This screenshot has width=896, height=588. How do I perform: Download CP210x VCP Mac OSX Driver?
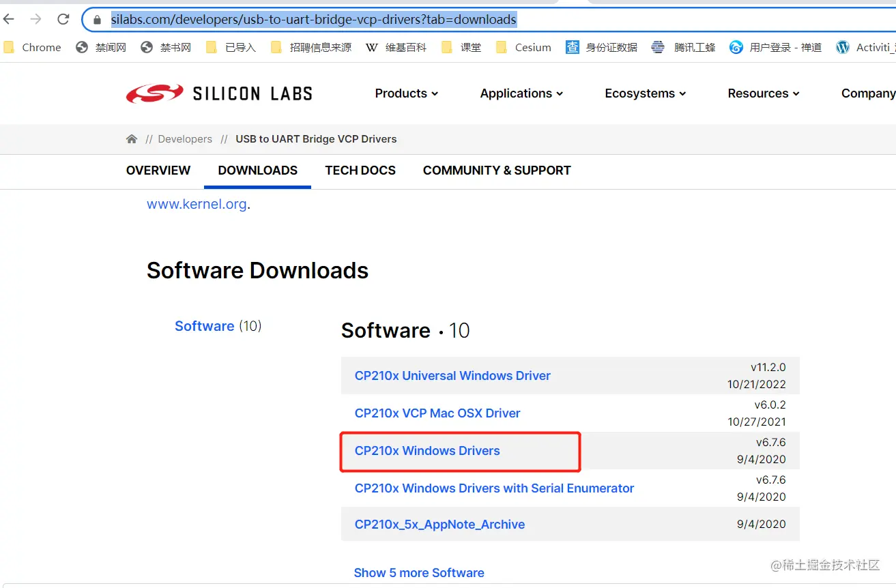tap(437, 413)
